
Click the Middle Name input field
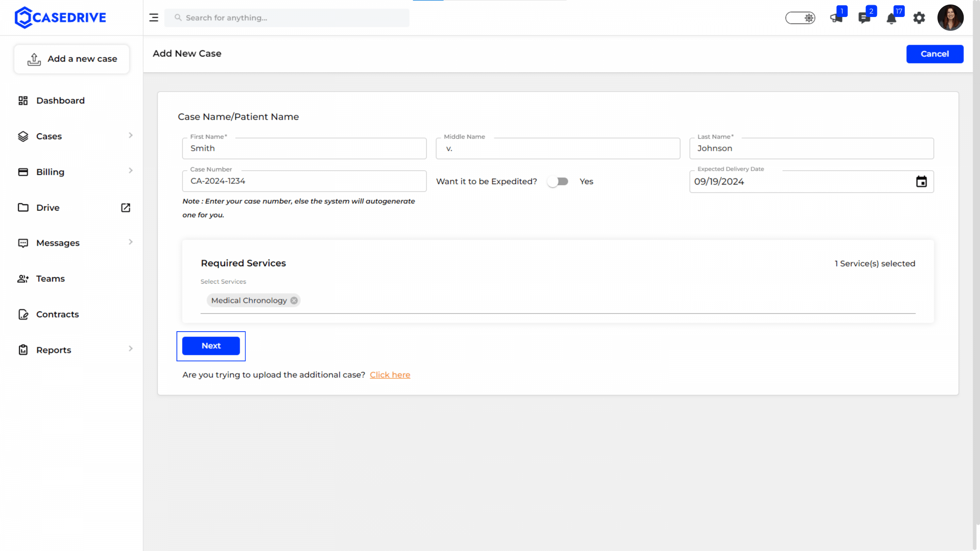(x=558, y=148)
